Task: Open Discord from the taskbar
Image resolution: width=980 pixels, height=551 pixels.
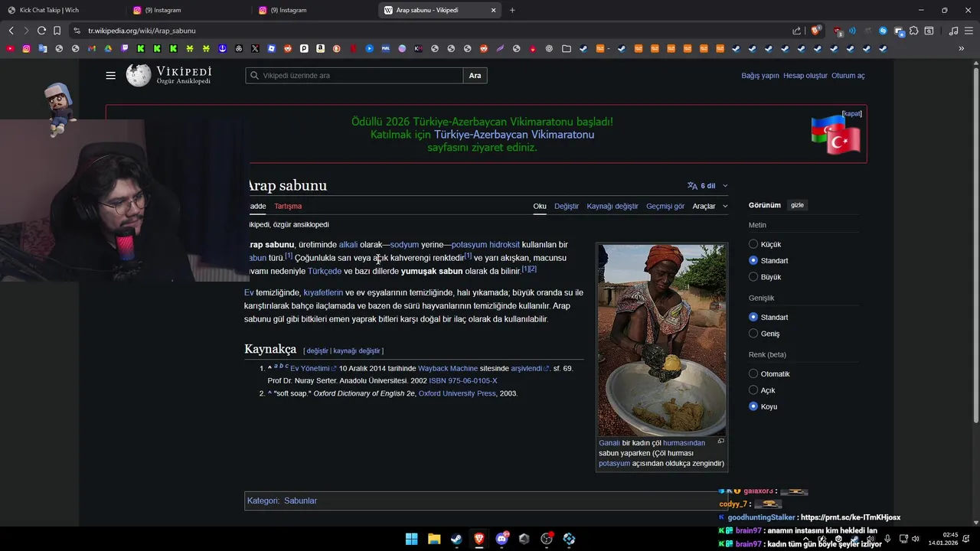Action: [x=501, y=539]
